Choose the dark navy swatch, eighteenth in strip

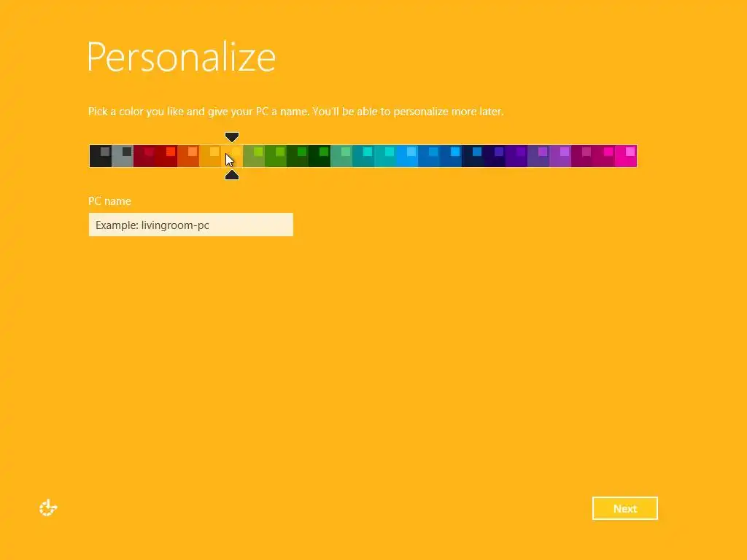click(473, 156)
